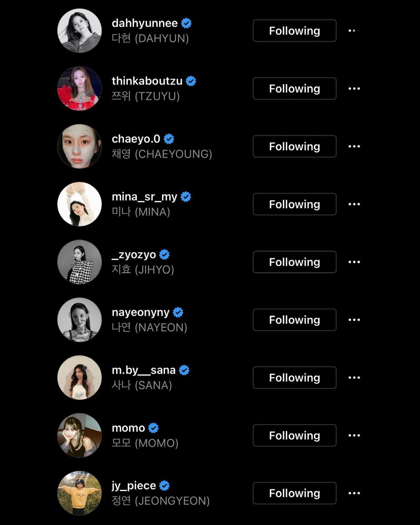Click Following button next to momo
This screenshot has width=420, height=525.
point(295,435)
